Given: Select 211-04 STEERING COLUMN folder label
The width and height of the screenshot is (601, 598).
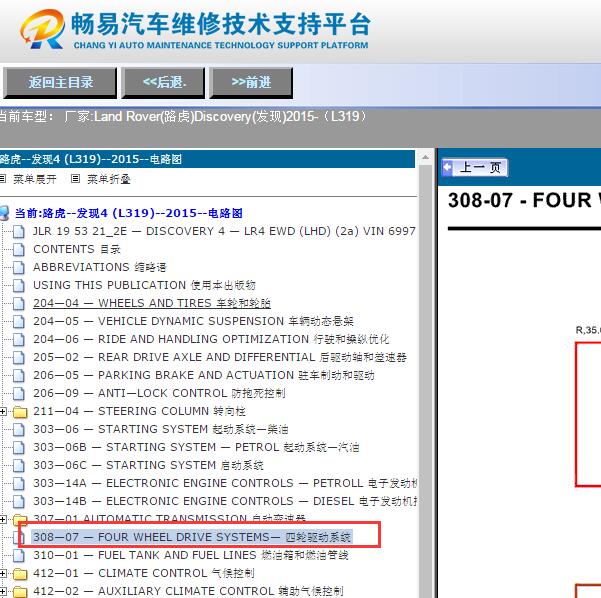Looking at the screenshot, I should (x=139, y=411).
